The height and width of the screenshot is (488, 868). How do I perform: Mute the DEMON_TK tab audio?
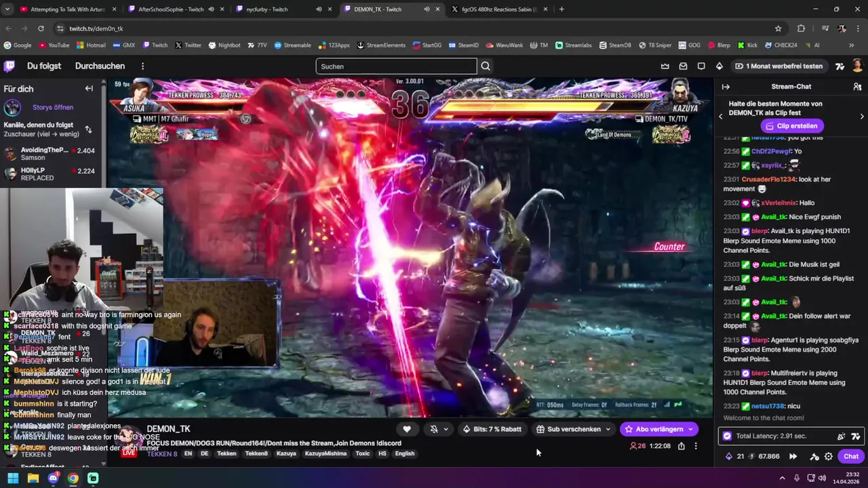pos(427,9)
